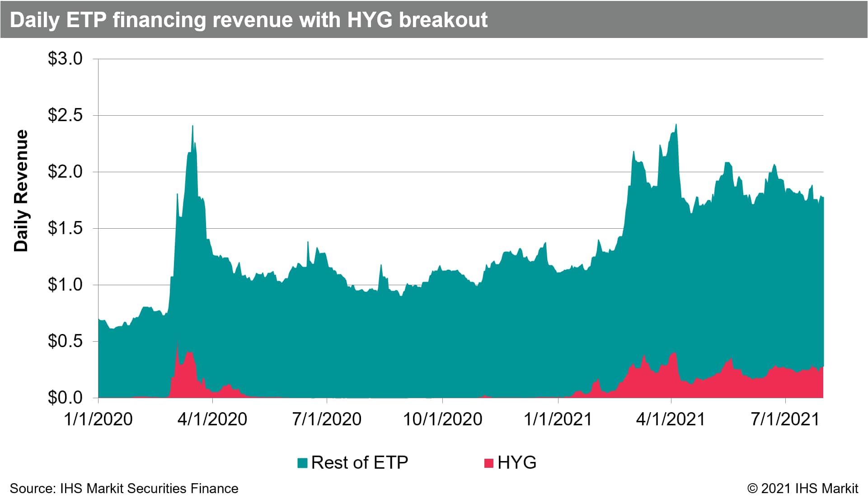Screen dimensions: 868x499
Task: Click the red HYG legend swatch
Action: click(x=488, y=463)
